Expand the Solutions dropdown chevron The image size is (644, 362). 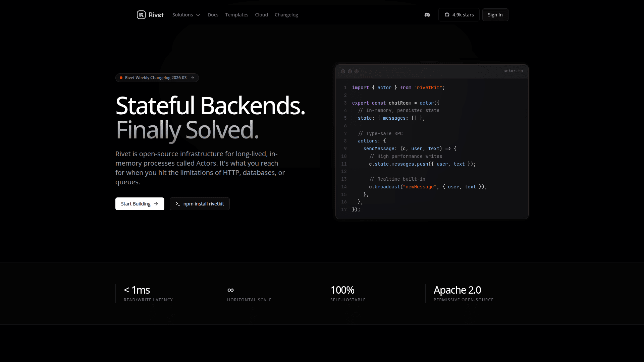point(198,15)
